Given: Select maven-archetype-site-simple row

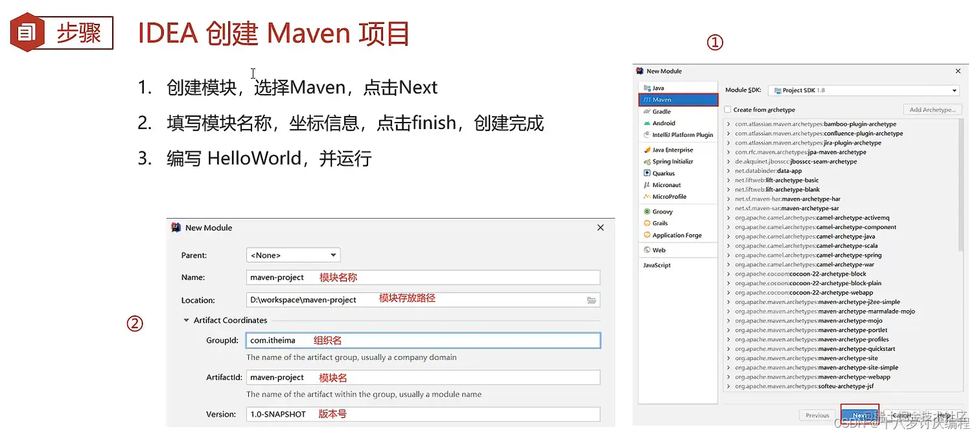Looking at the screenshot, I should (840, 368).
